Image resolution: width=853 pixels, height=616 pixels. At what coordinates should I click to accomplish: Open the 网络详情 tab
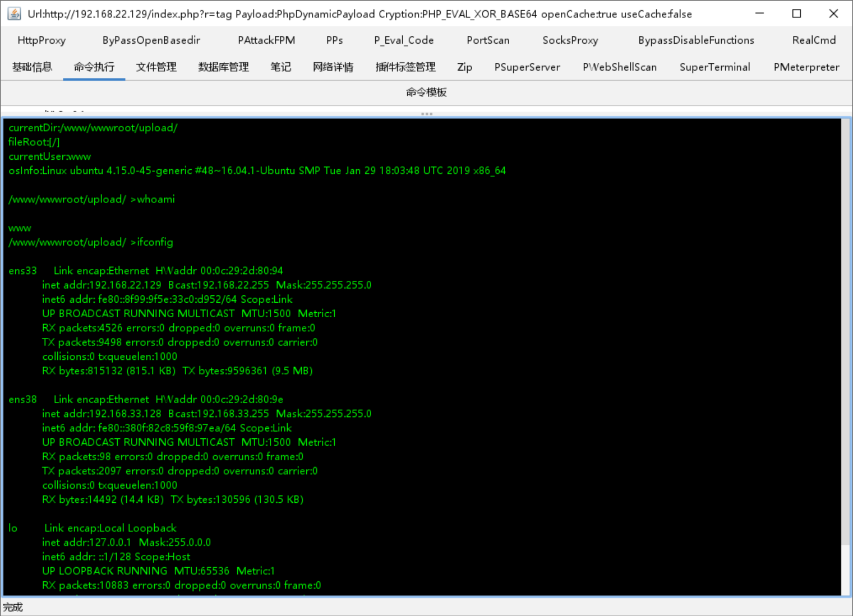tap(333, 67)
